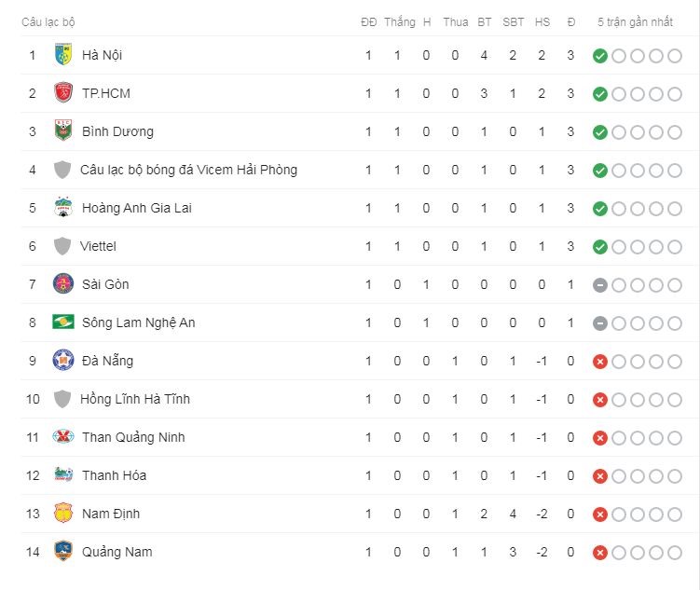
Task: Click the Hoàng Anh Gia Lai logo
Action: click(63, 208)
